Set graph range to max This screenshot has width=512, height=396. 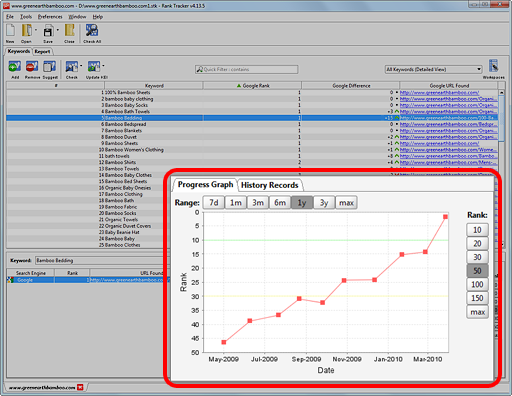tap(346, 203)
